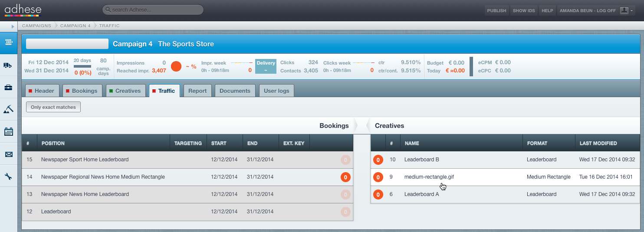644x232 pixels.
Task: Click orange badge beside Leaderboard B
Action: click(378, 160)
